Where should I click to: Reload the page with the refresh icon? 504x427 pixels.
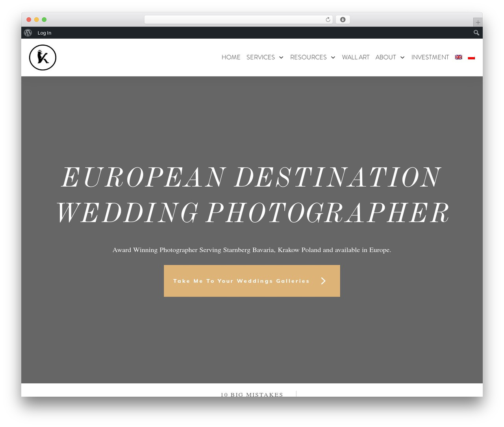click(328, 20)
